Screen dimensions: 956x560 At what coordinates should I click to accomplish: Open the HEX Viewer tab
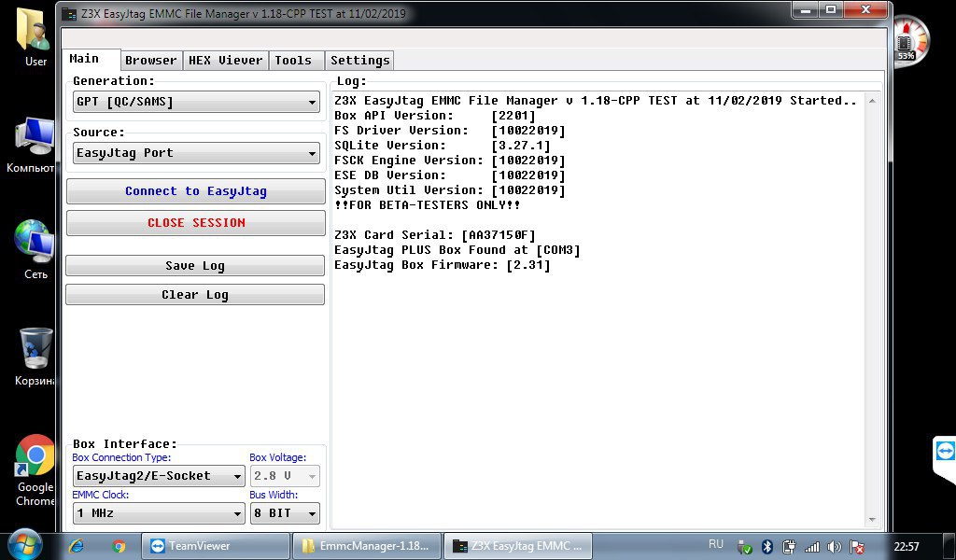(x=225, y=60)
